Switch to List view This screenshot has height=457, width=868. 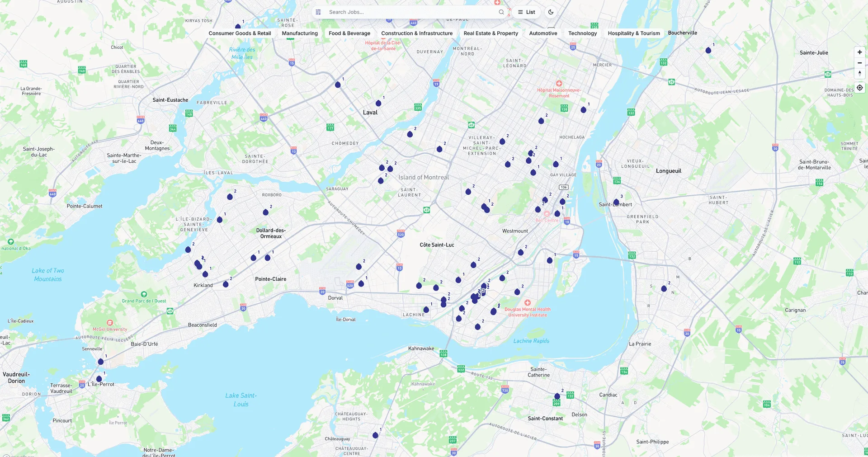(x=526, y=12)
